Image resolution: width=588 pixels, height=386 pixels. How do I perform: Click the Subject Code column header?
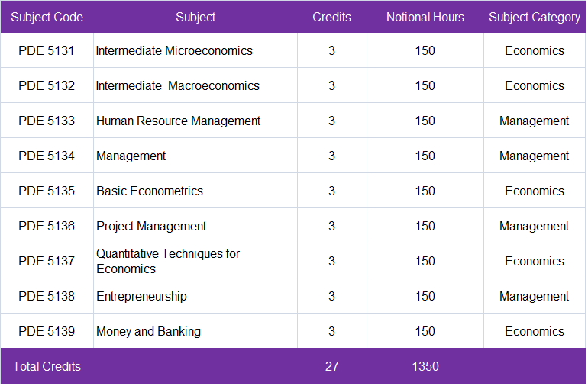(x=47, y=17)
